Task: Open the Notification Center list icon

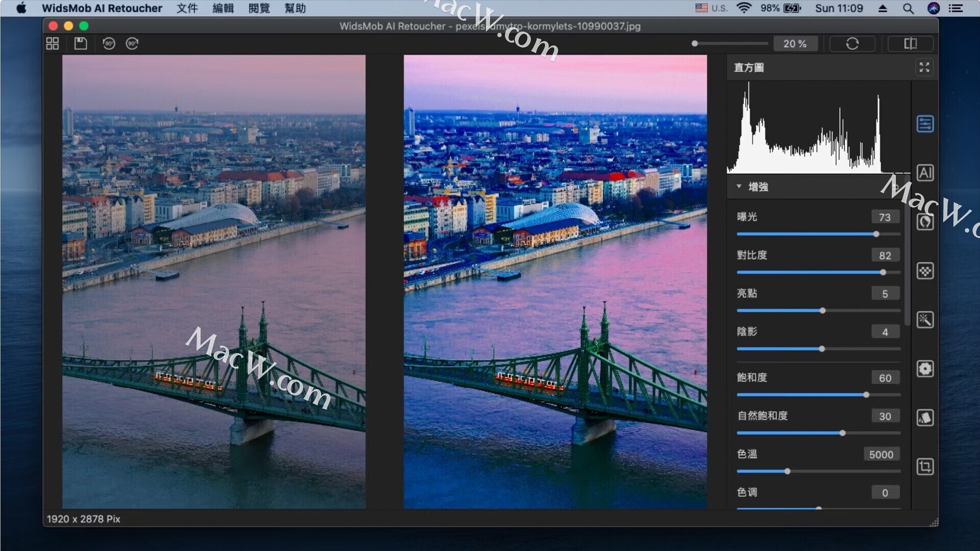Action: point(955,8)
